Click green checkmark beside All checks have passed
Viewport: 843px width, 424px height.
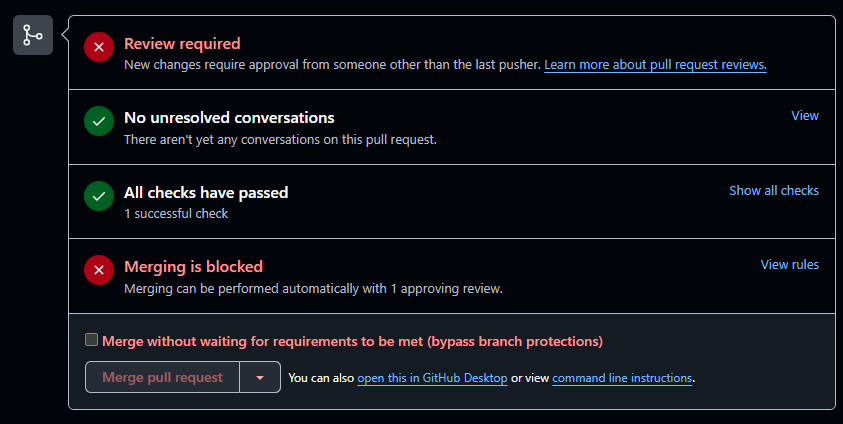(x=98, y=196)
